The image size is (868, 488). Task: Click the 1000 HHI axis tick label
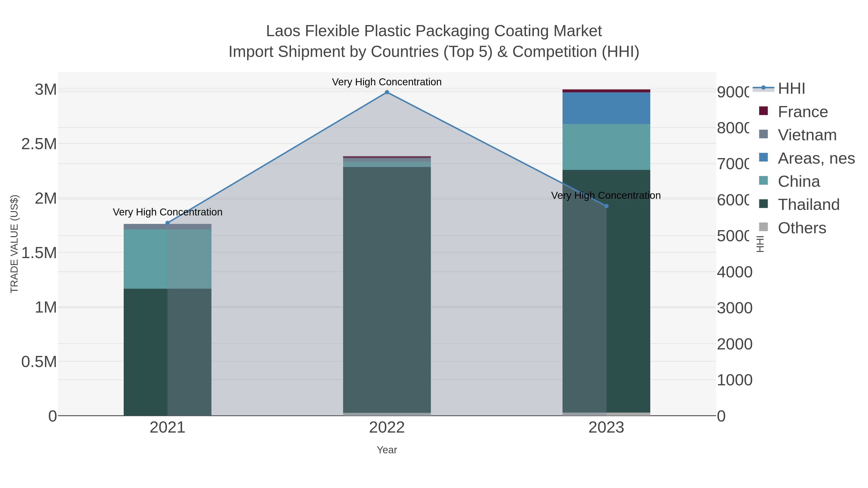(x=735, y=380)
